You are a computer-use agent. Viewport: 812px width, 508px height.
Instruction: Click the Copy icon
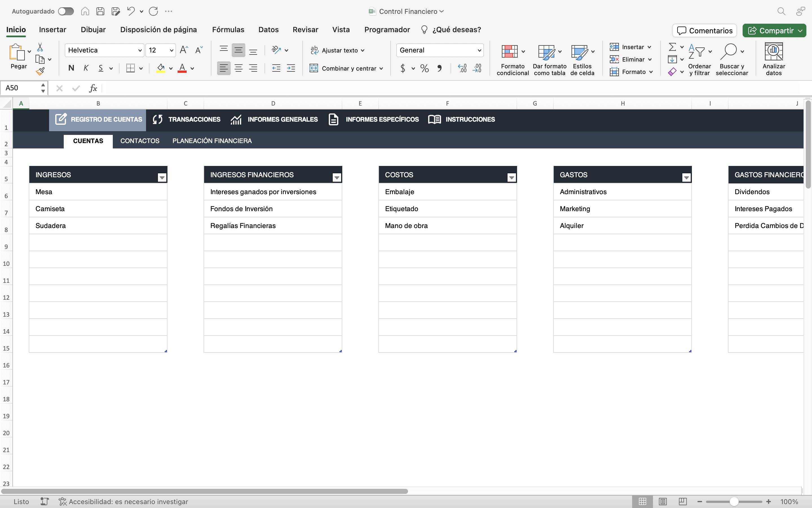point(40,59)
